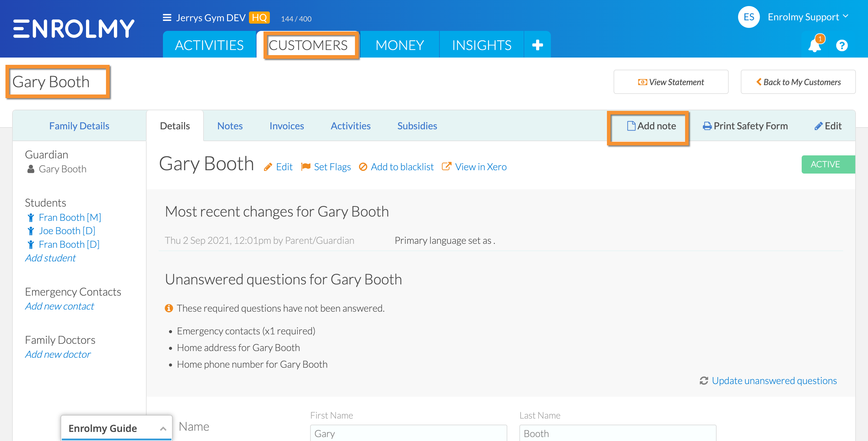Open the Notes tab
The image size is (868, 441).
pos(230,126)
